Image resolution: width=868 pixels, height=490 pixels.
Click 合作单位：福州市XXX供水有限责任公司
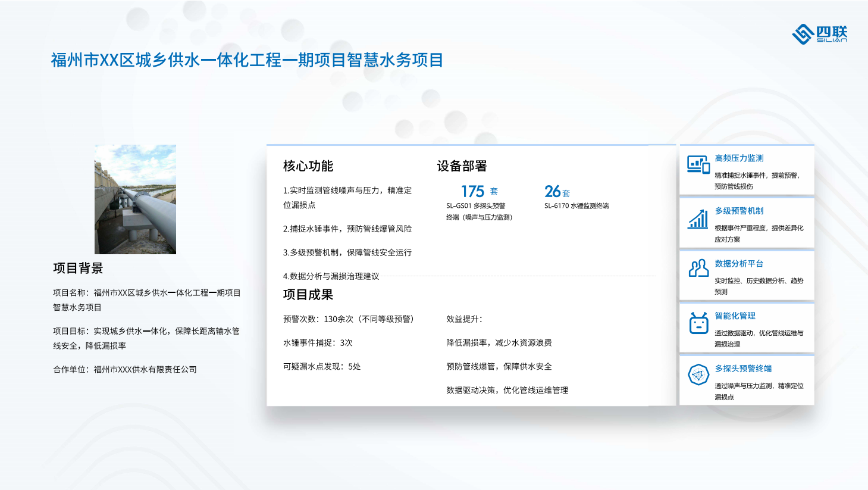[x=125, y=370]
